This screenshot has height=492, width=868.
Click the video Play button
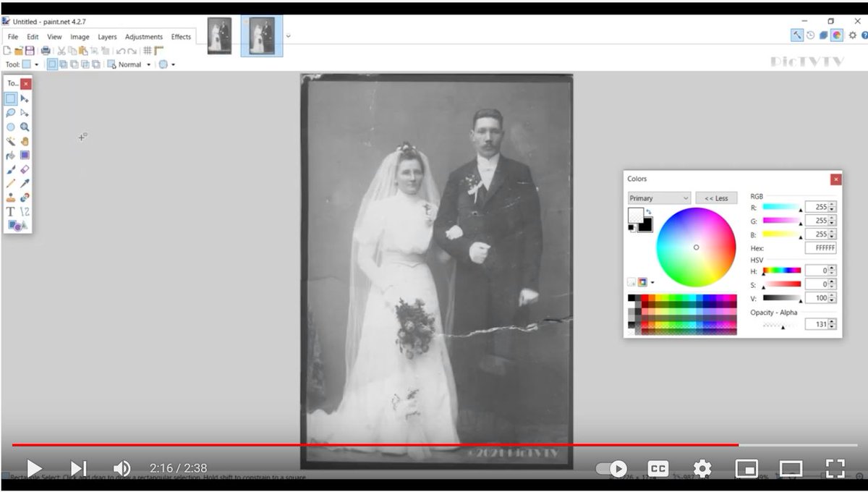pyautogui.click(x=34, y=468)
